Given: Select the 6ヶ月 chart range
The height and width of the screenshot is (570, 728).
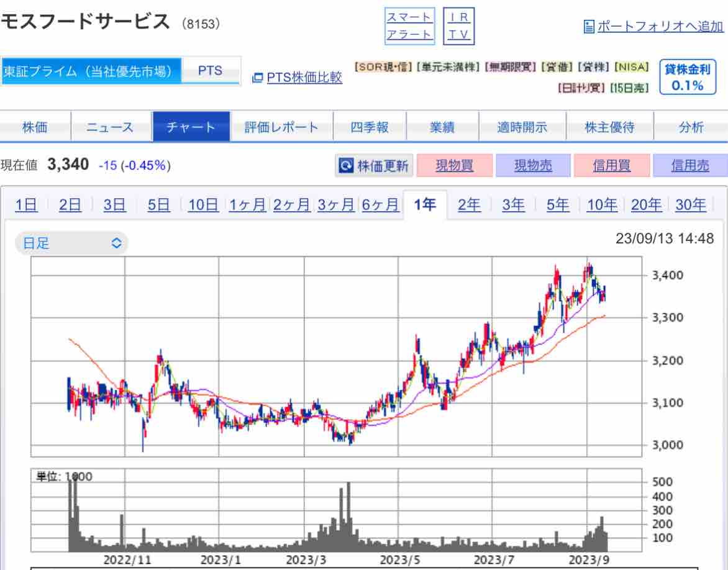Looking at the screenshot, I should 380,205.
